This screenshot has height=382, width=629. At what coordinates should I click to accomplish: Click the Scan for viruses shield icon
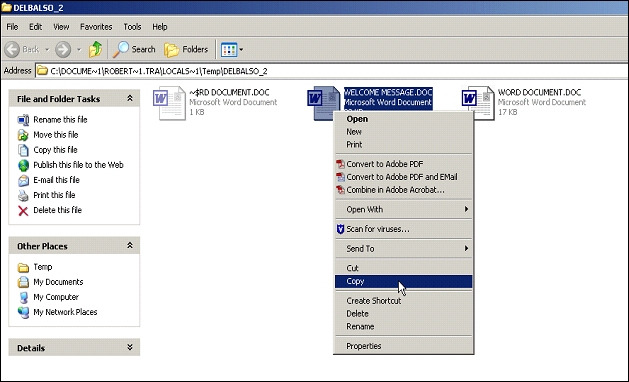(340, 229)
